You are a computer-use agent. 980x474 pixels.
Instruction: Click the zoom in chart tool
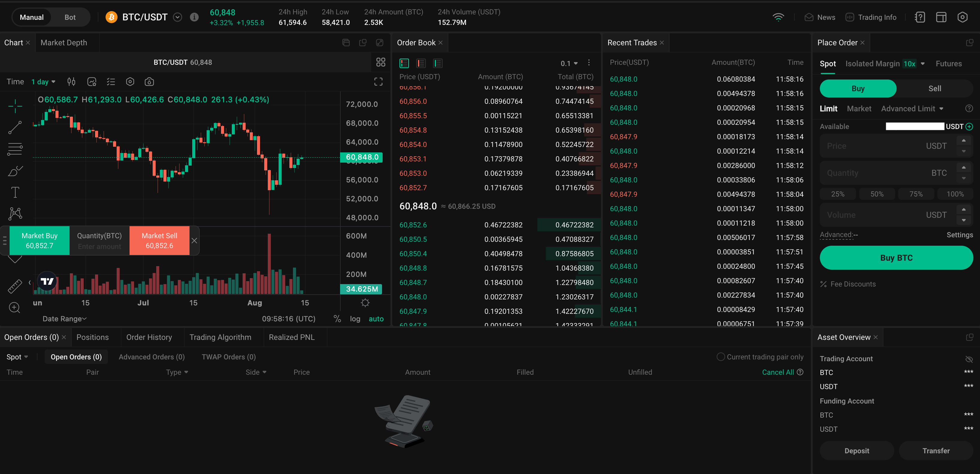(14, 307)
